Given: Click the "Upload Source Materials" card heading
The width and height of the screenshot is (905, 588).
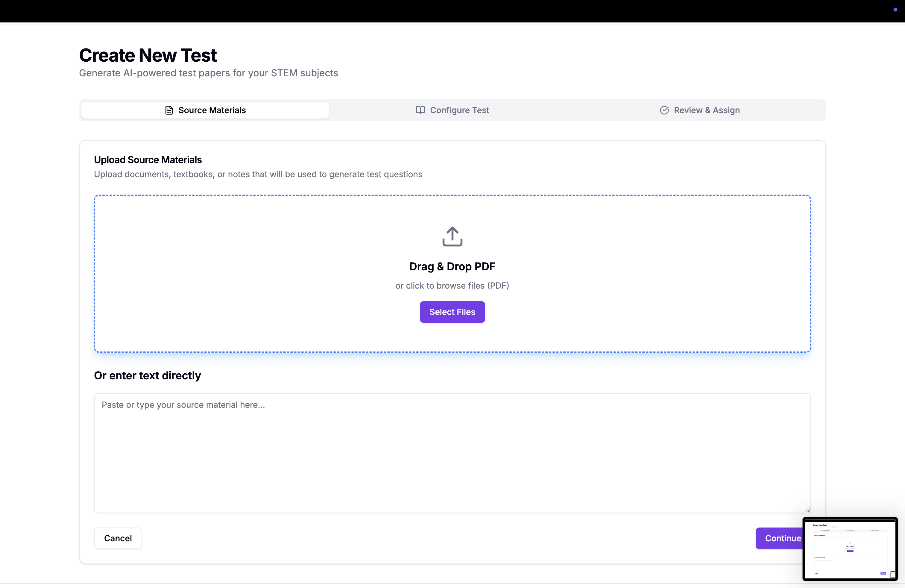Looking at the screenshot, I should coord(148,160).
